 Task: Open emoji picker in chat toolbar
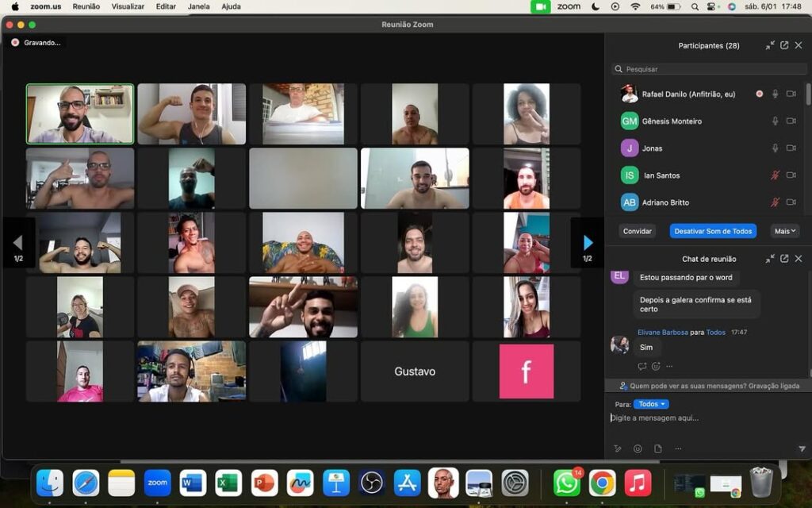[638, 448]
